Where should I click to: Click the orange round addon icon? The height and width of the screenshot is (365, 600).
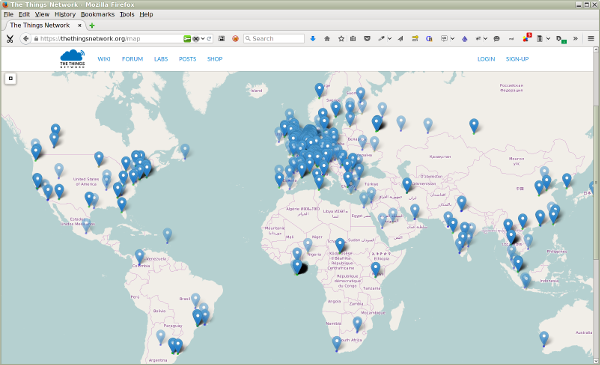235,39
